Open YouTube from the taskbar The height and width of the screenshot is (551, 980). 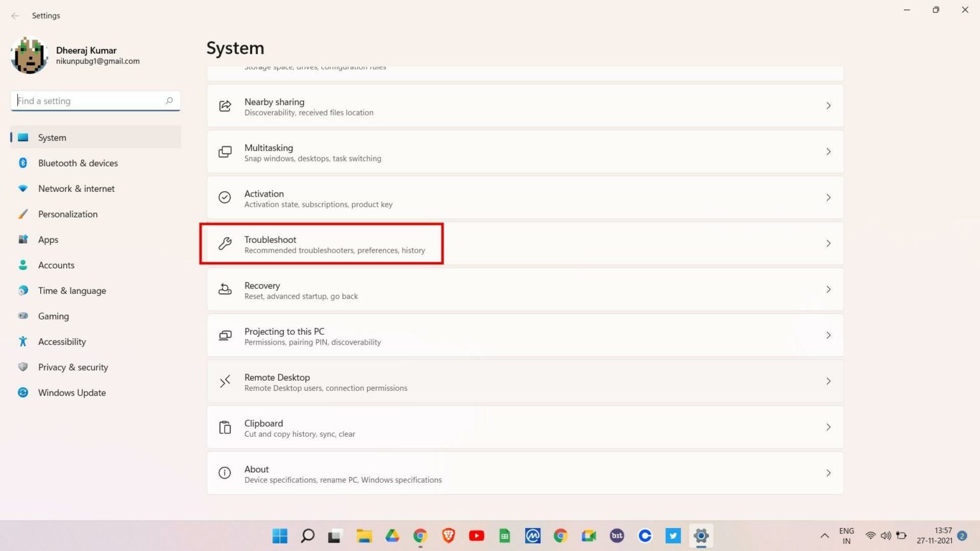click(x=476, y=536)
